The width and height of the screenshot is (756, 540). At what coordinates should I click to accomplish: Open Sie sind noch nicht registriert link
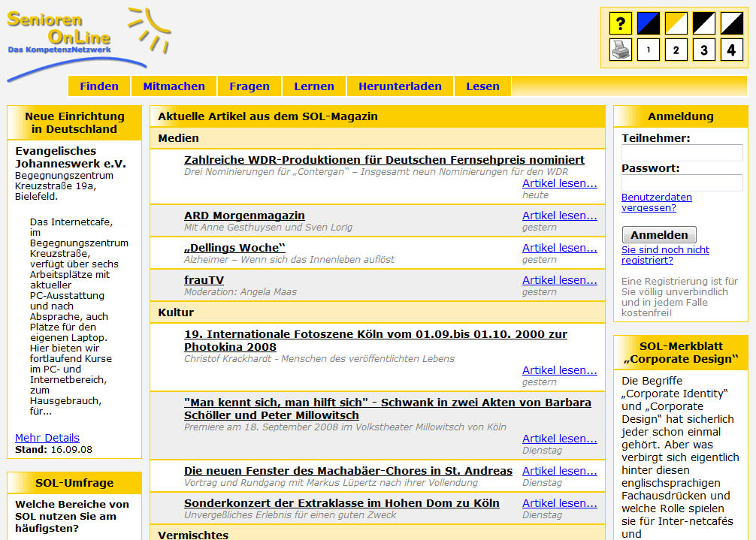[665, 255]
